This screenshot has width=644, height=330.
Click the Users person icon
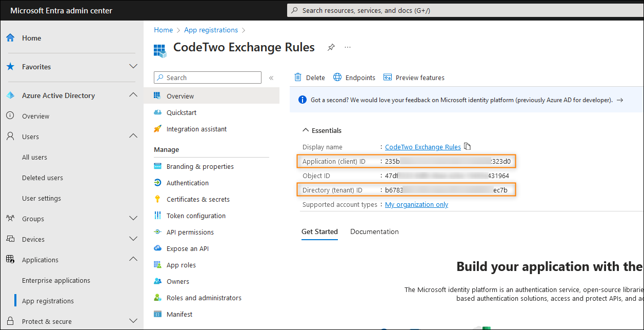coord(10,137)
